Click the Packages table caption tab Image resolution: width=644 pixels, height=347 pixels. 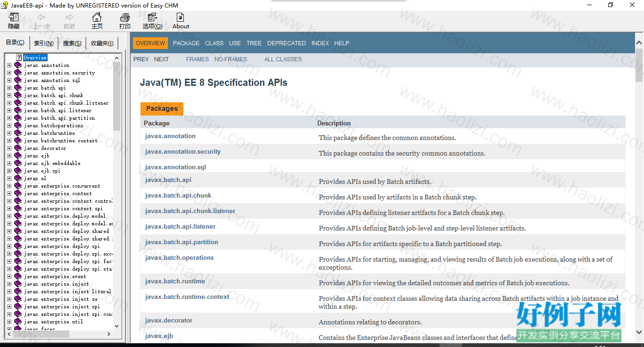point(162,108)
